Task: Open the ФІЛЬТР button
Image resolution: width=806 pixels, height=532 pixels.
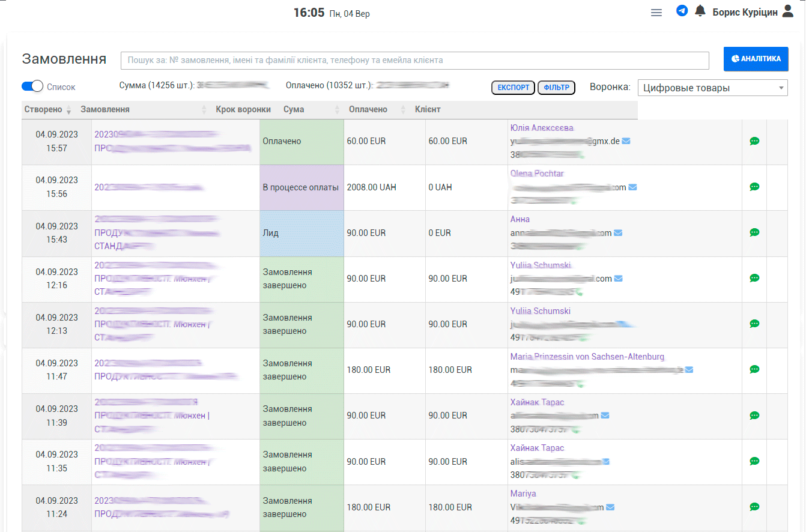Action: coord(556,88)
